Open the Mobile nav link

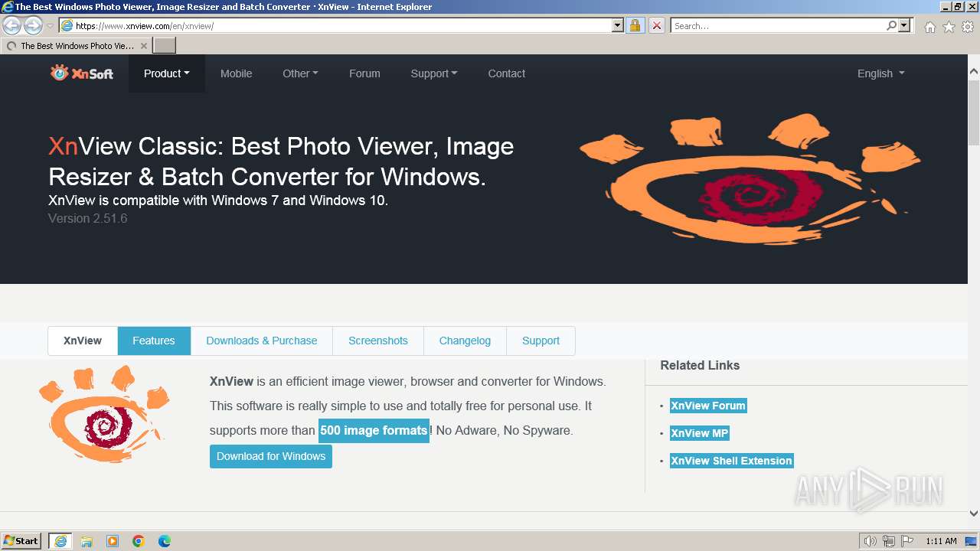236,73
